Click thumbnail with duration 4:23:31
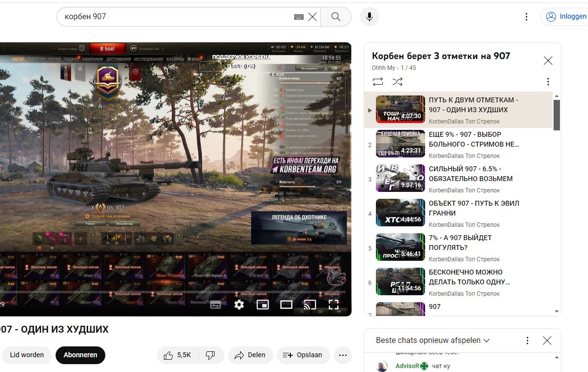Viewport: 588px width, 372px height. coord(401,144)
